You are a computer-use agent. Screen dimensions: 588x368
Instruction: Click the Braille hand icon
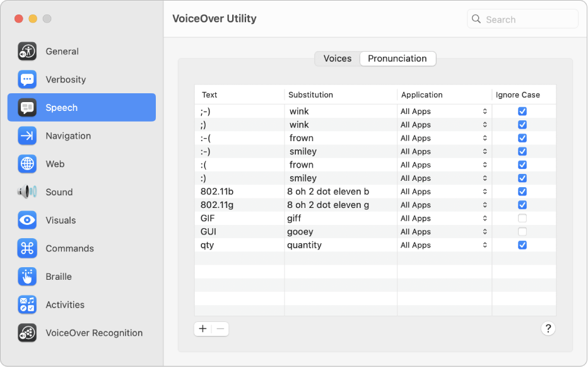pos(27,277)
